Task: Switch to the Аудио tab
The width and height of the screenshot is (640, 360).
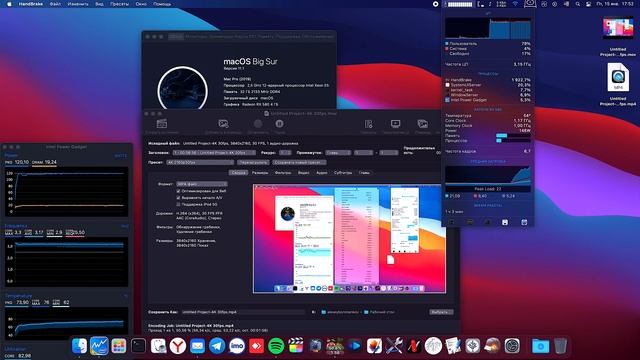Action: click(322, 173)
